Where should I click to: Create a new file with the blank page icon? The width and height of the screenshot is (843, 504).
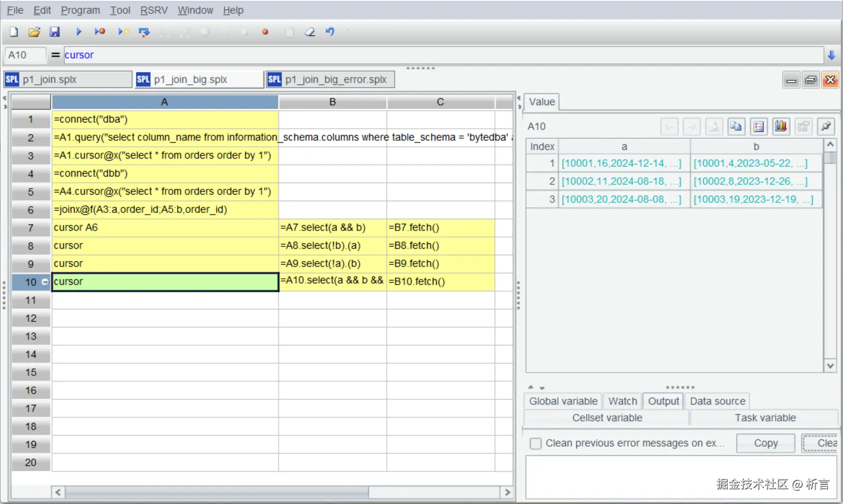click(x=14, y=32)
